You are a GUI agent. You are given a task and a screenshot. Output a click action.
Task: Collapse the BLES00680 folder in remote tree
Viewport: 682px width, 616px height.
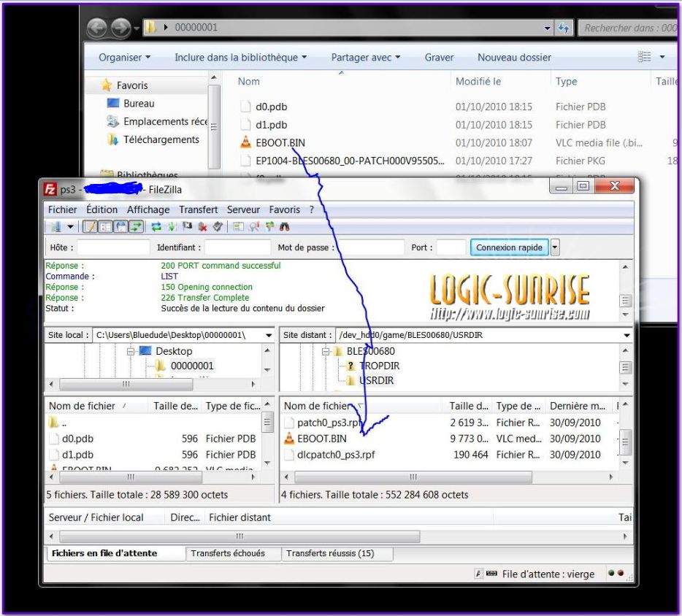327,351
